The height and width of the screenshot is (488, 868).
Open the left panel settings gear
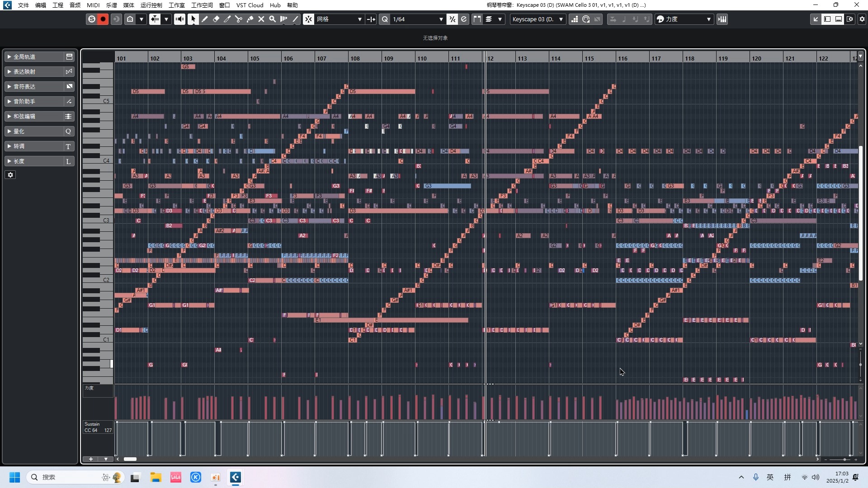(10, 175)
